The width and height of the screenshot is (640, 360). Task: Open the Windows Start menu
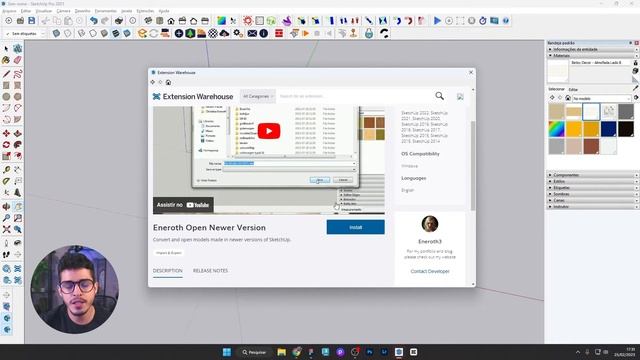(227, 352)
